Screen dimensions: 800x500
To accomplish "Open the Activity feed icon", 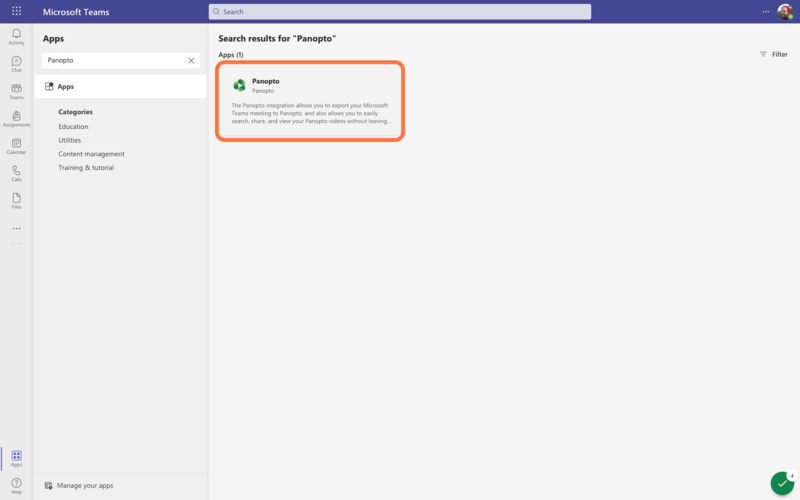I will click(x=16, y=36).
